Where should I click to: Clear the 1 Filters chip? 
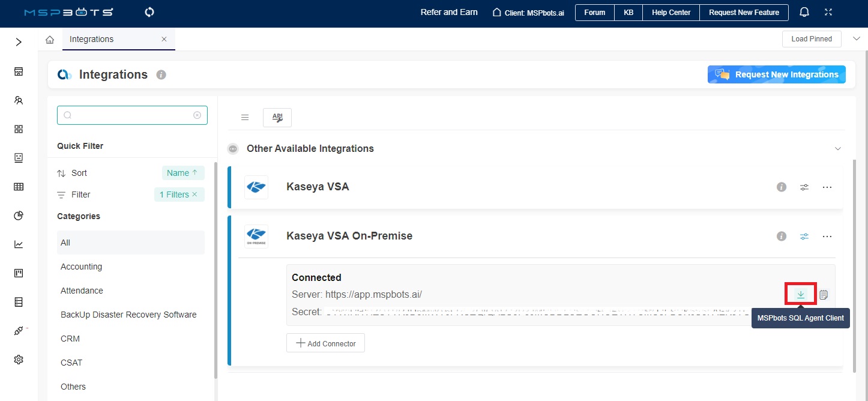coord(194,194)
